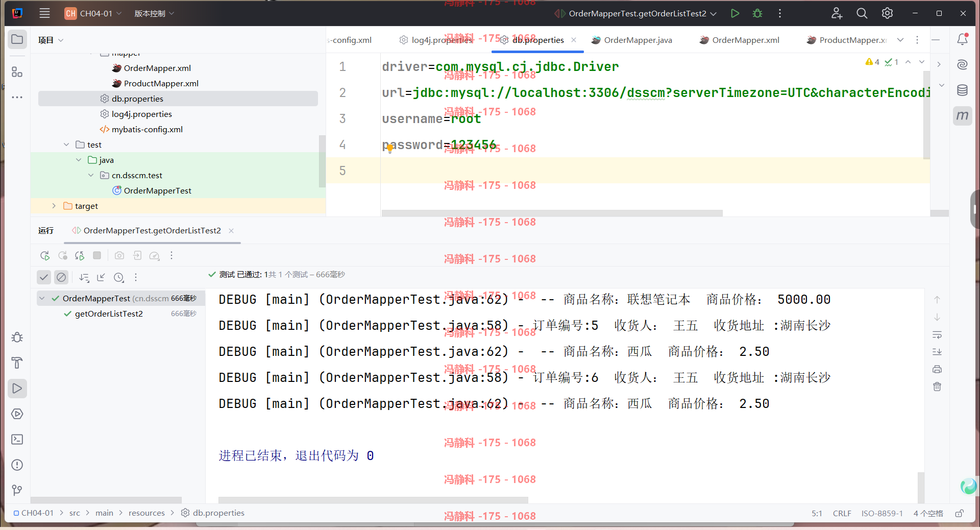Open Search Everywhere magnifier

click(x=862, y=13)
